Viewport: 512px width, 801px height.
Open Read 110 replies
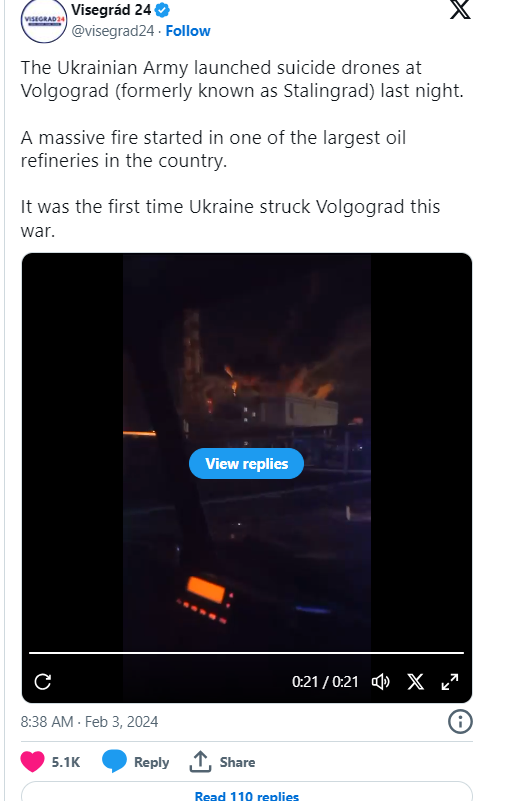click(247, 794)
